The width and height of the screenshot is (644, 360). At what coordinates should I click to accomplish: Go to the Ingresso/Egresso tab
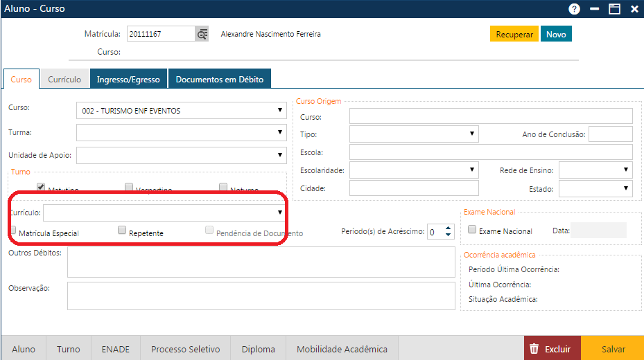(x=128, y=80)
